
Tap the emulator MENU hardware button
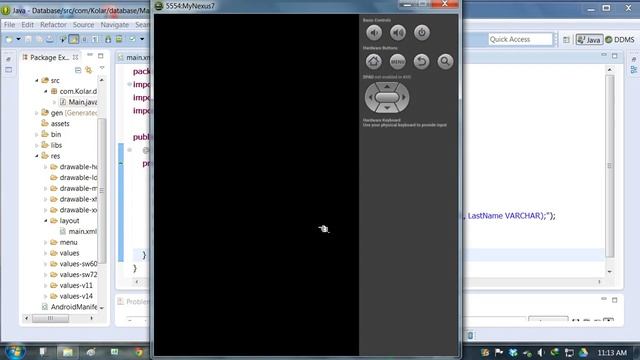[398, 62]
